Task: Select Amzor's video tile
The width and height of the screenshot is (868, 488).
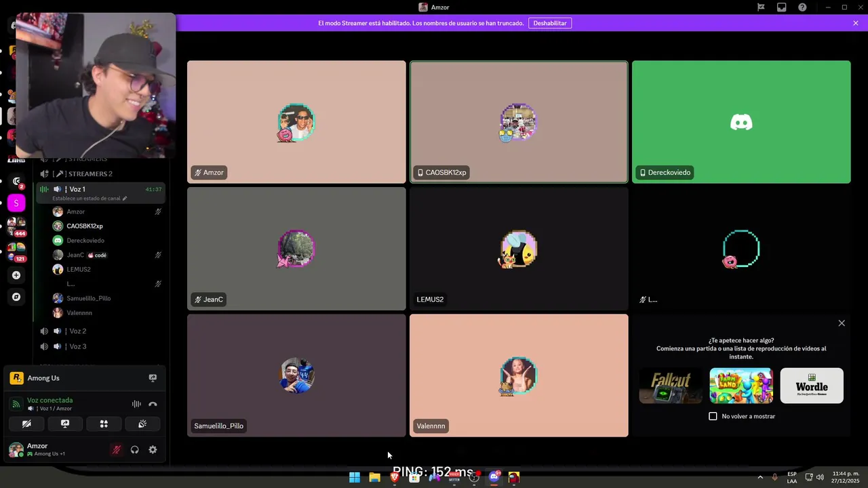Action: [296, 122]
